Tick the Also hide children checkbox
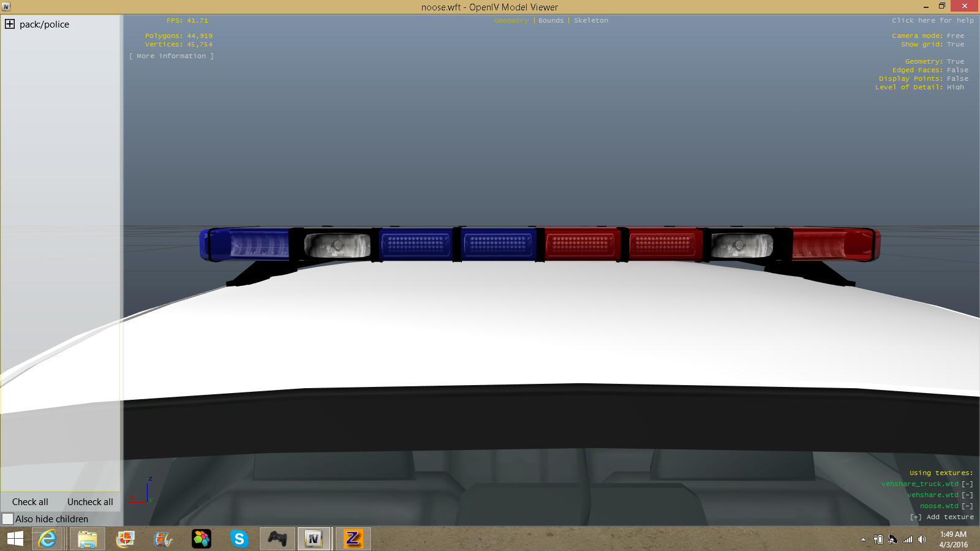This screenshot has height=551, width=980. (x=8, y=519)
